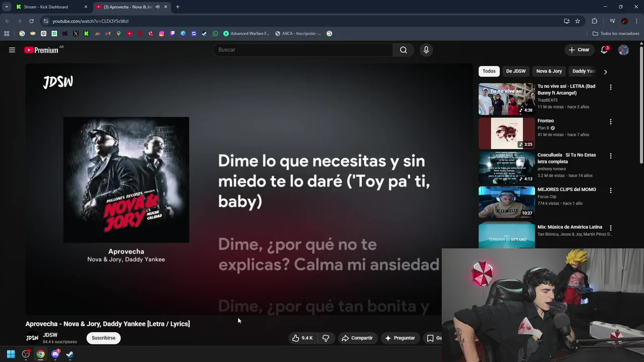The image size is (644, 362).
Task: Dislike the Aprovecha video
Action: tap(326, 338)
